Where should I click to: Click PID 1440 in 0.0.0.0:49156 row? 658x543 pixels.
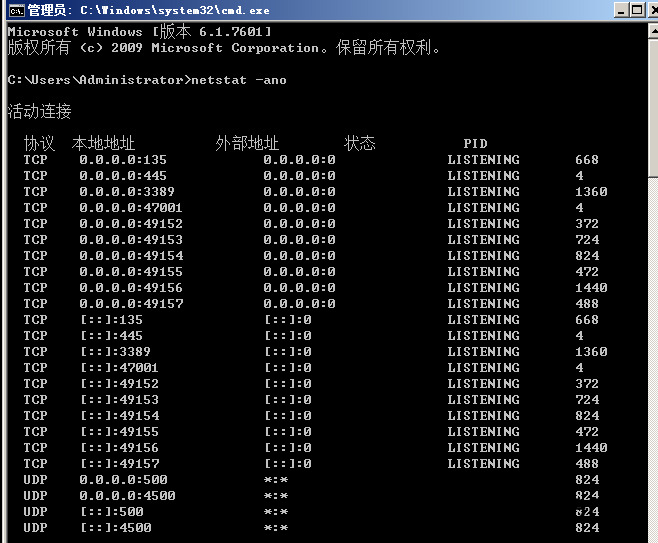coord(591,287)
